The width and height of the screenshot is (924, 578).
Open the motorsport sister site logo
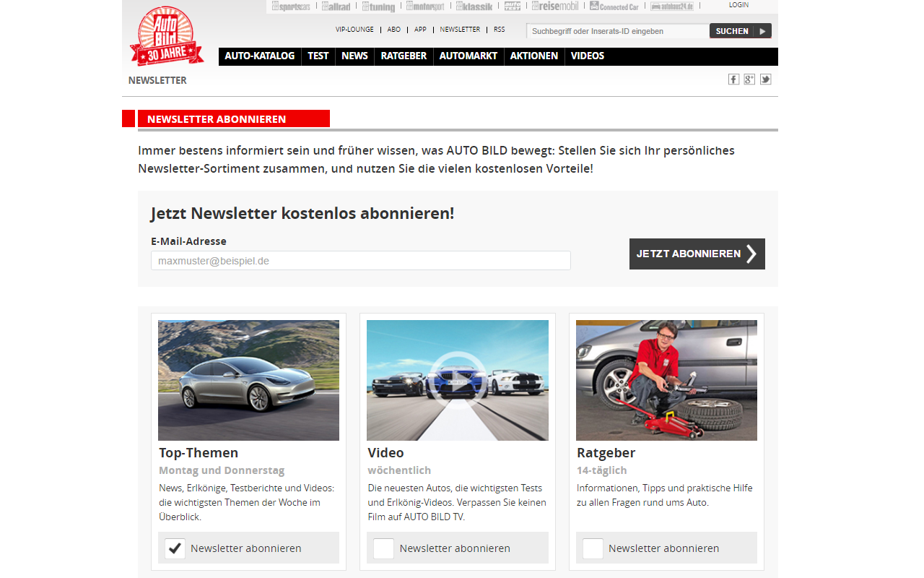[426, 7]
